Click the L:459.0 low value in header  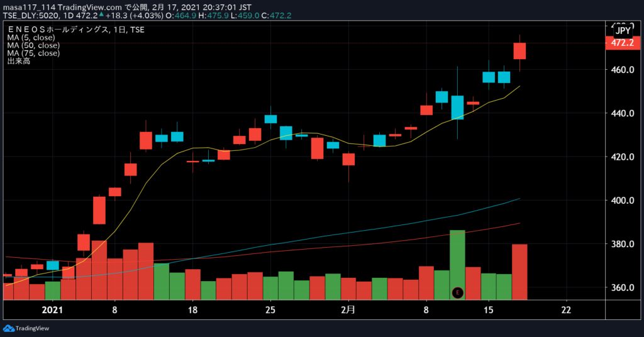pyautogui.click(x=245, y=16)
